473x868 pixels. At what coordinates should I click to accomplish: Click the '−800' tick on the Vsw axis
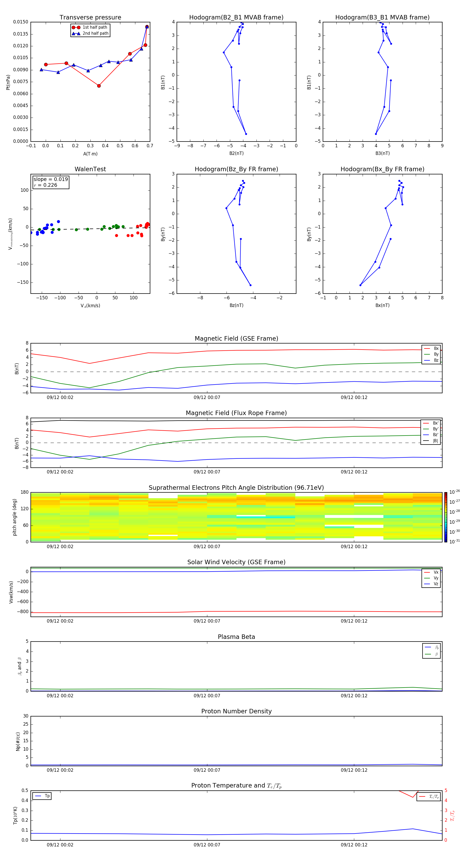[x=23, y=612]
